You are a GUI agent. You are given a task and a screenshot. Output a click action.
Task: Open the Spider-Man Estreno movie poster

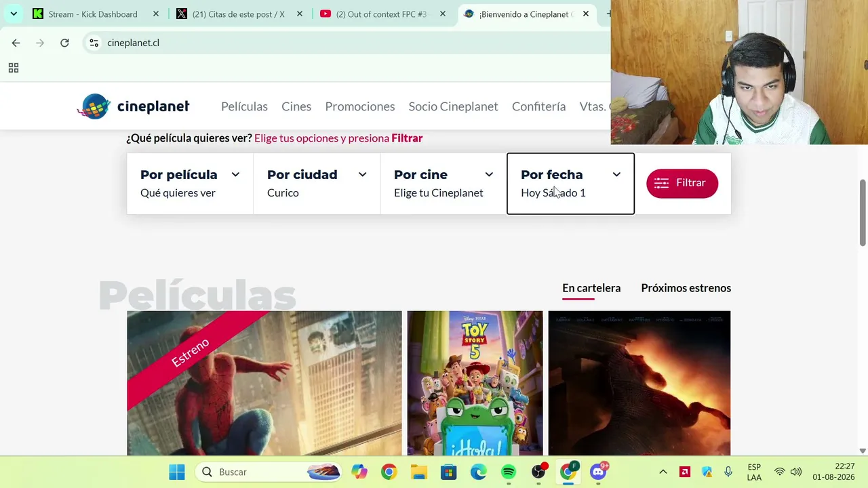point(264,383)
